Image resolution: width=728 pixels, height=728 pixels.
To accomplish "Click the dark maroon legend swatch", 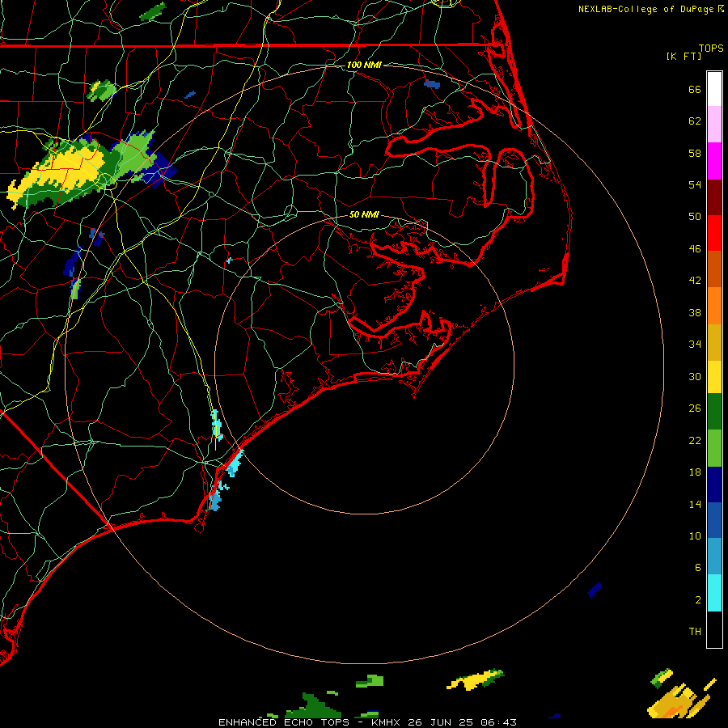I will (714, 197).
